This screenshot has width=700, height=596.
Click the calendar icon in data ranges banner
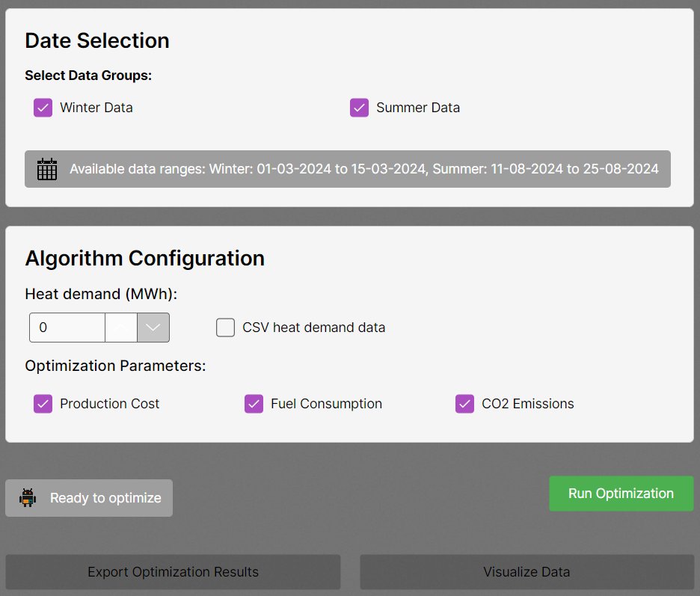(x=47, y=169)
